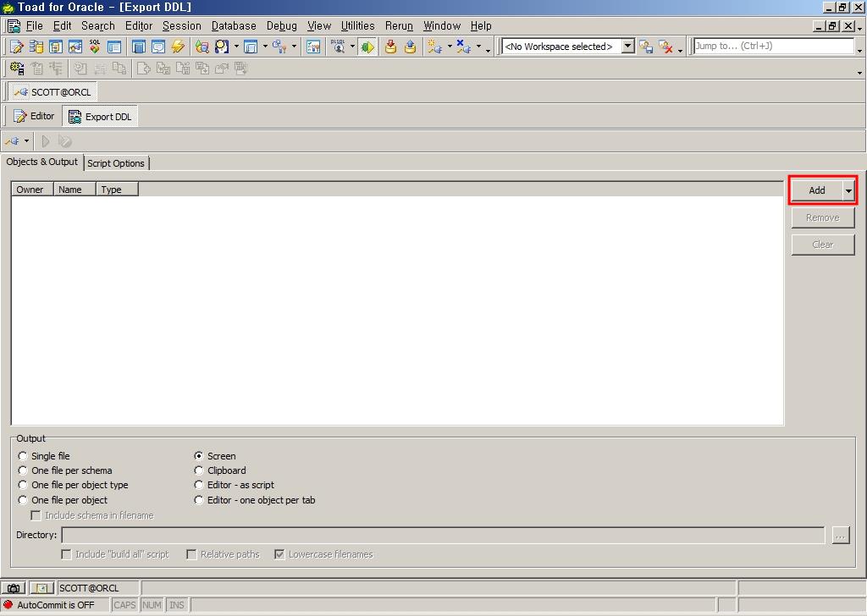867x616 pixels.
Task: Click the SQL optimizer icon labeled SQL
Action: pyautogui.click(x=95, y=47)
